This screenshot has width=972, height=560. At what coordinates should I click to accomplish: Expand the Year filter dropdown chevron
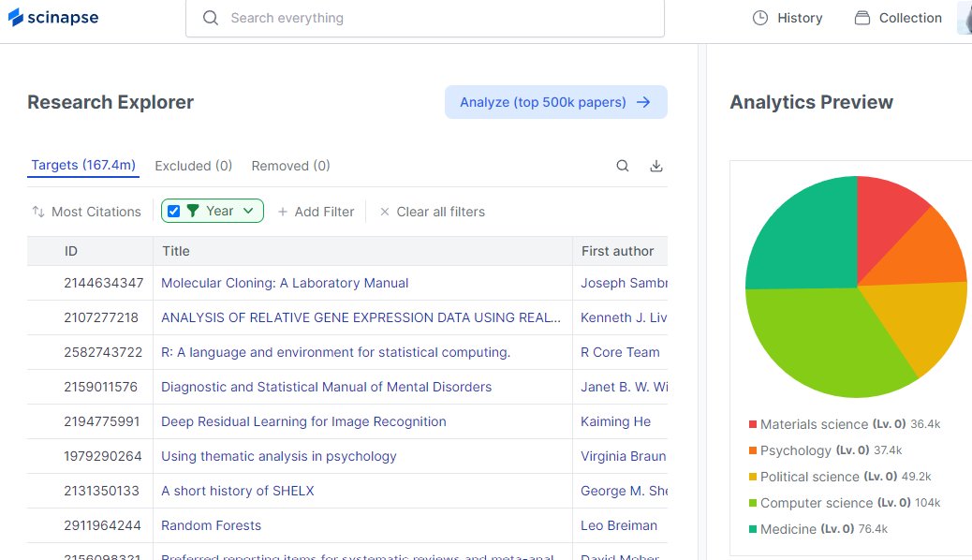click(x=248, y=211)
